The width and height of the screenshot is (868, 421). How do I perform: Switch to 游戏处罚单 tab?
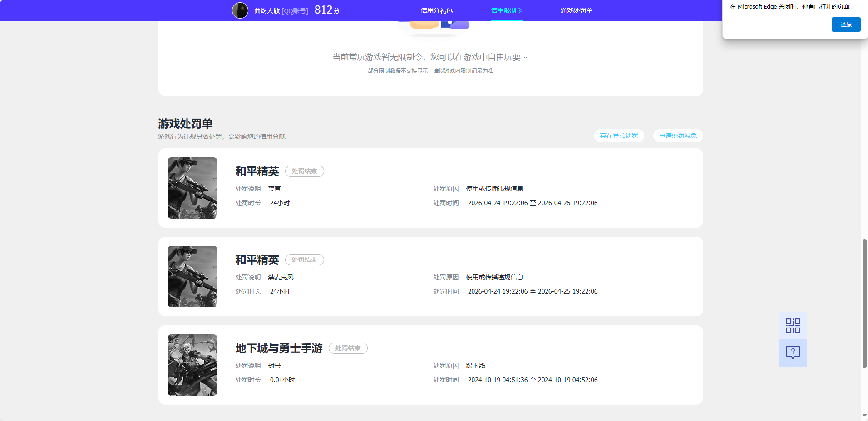[577, 10]
